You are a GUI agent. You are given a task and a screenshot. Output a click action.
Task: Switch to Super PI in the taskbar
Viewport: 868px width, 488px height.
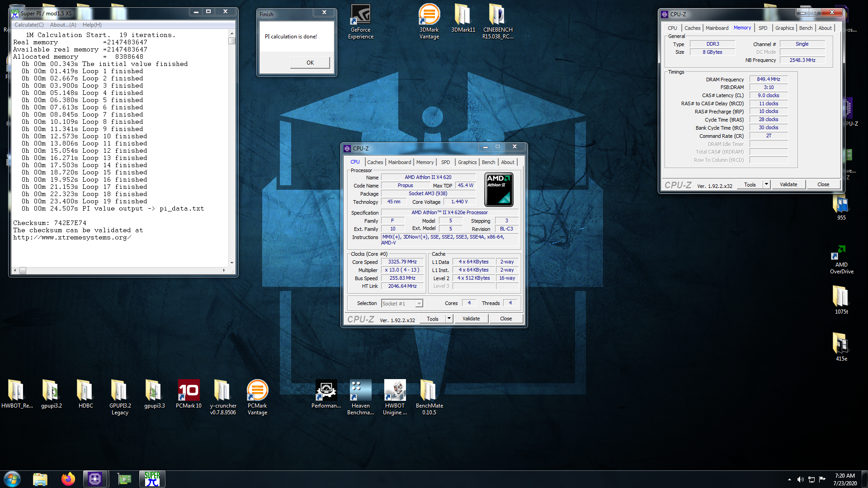click(x=152, y=479)
